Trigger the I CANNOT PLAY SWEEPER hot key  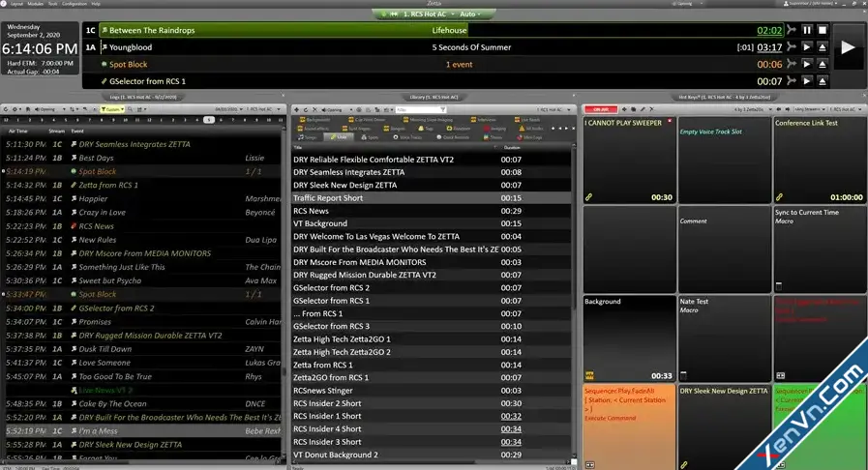click(629, 160)
